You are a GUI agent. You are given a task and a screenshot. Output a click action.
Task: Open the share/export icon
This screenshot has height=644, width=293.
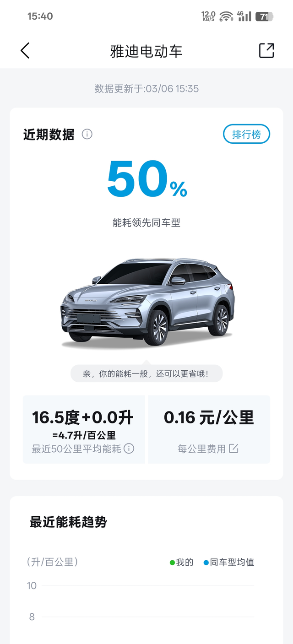click(x=266, y=50)
